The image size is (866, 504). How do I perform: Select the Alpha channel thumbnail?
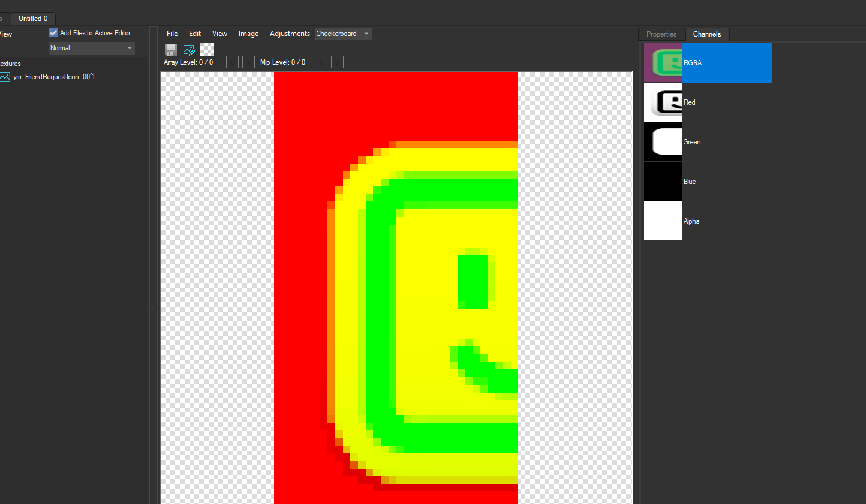[x=663, y=221]
